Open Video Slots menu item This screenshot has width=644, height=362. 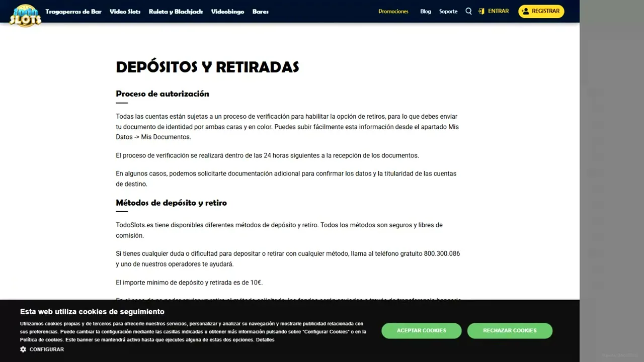[x=125, y=12]
